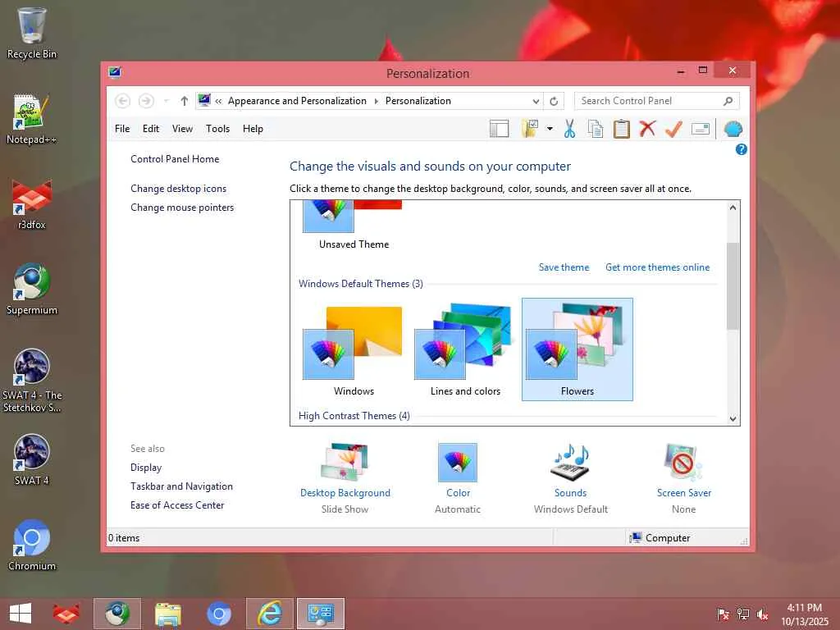This screenshot has width=840, height=630.
Task: Click SWAT 4 - The Stetchkov desktop icon
Action: click(x=32, y=381)
